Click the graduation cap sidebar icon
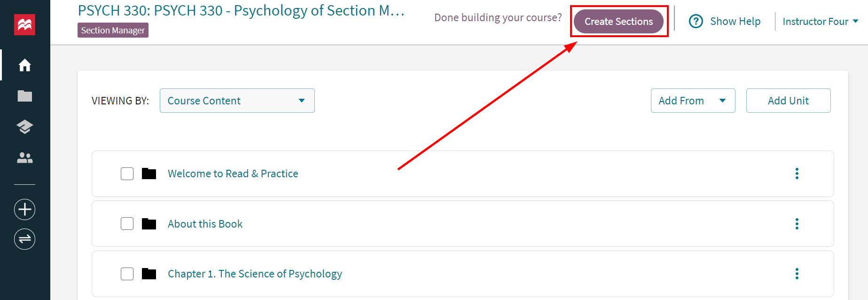Screen dimensions: 868x300 coord(24,126)
